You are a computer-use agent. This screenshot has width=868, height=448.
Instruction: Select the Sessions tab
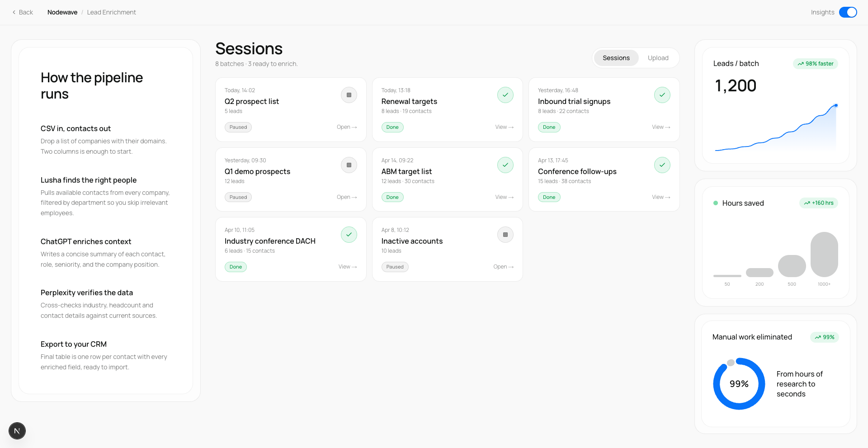[x=616, y=58]
